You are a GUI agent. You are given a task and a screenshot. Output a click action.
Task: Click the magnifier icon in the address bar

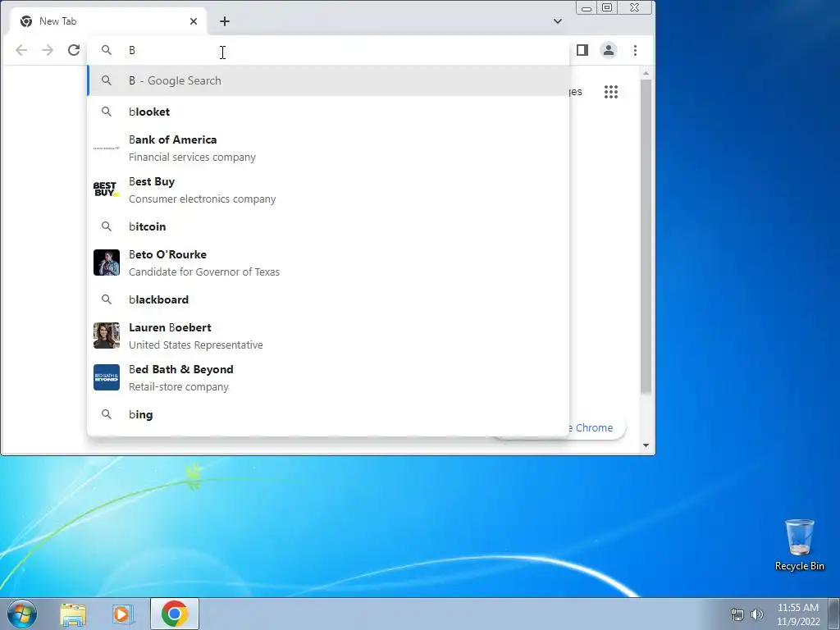[107, 50]
